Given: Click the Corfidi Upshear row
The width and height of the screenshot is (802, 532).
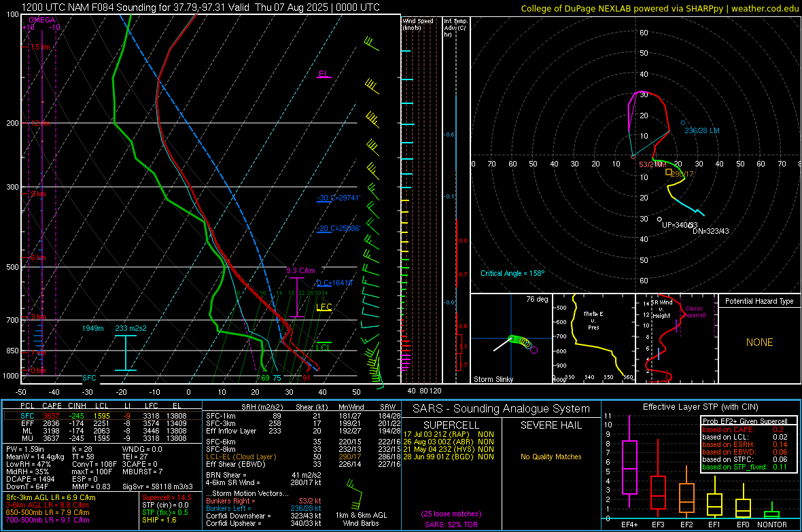Looking at the screenshot, I should (x=264, y=522).
